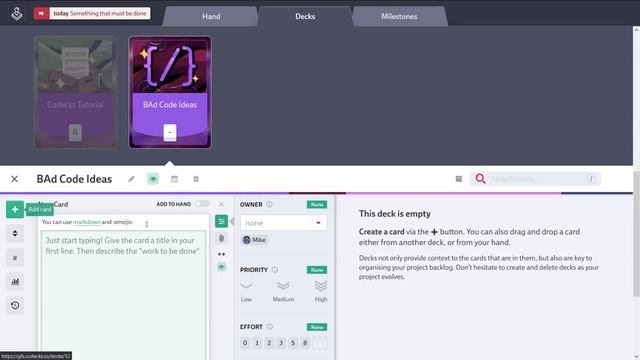Open the markdown help link
Image resolution: width=640 pixels, height=360 pixels.
coord(87,222)
